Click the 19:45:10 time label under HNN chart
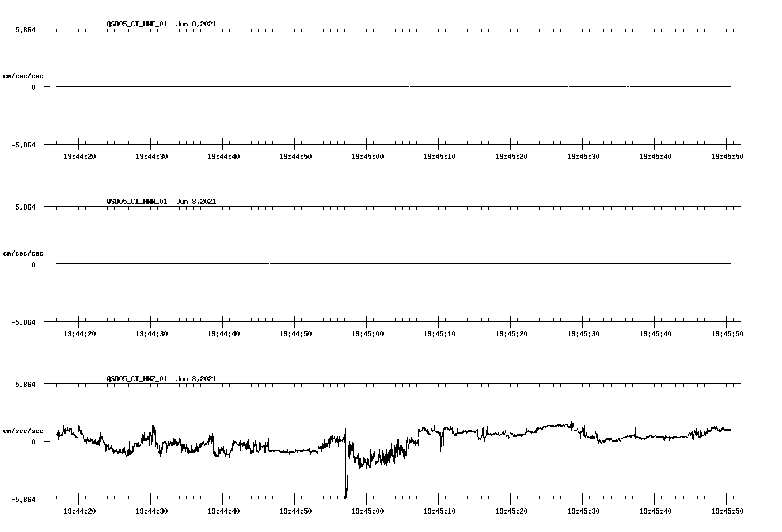This screenshot has width=782, height=532. [439, 333]
